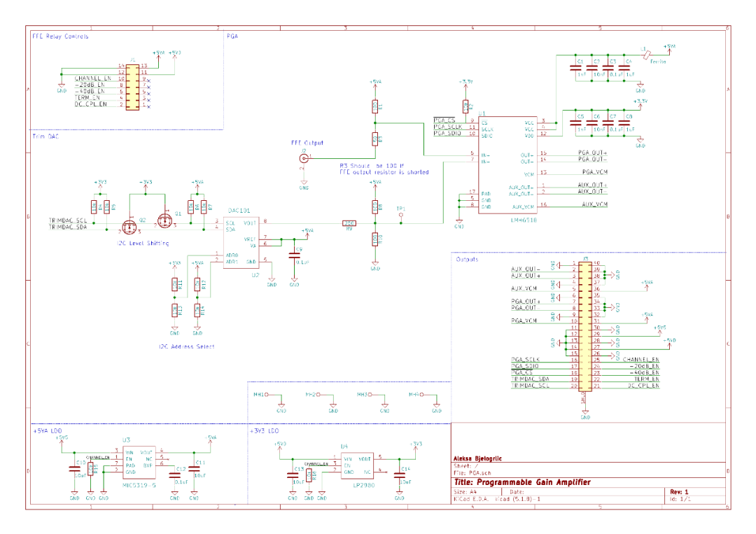Click capacitor C1 symbol
756x534 pixels.
click(575, 68)
